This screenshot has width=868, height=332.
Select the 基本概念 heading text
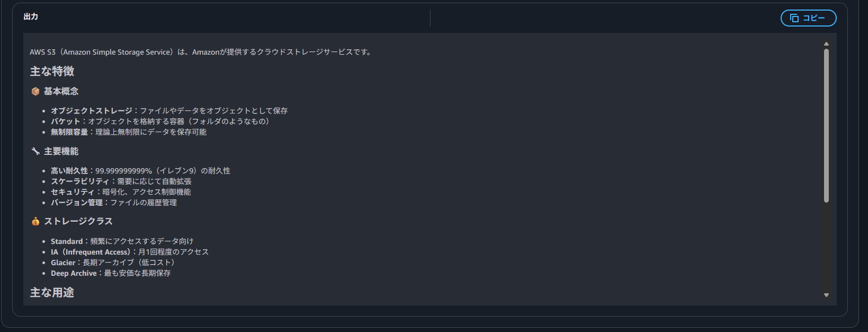coord(60,91)
